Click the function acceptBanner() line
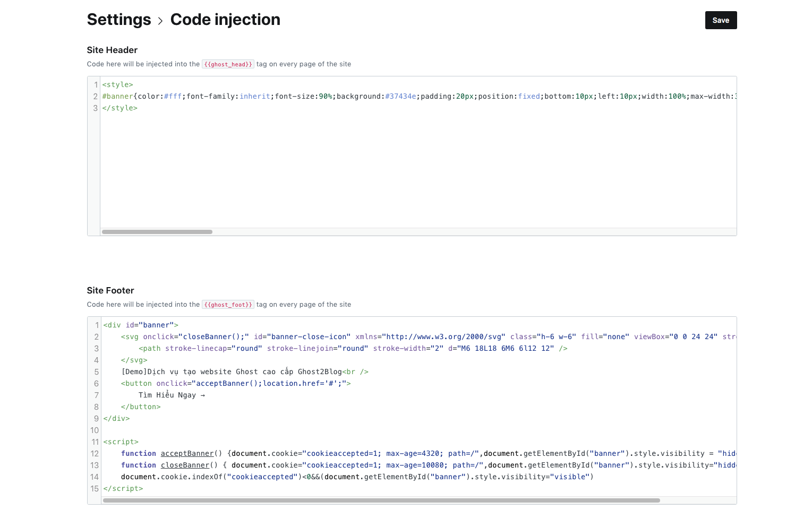The width and height of the screenshot is (812, 510). (x=429, y=453)
